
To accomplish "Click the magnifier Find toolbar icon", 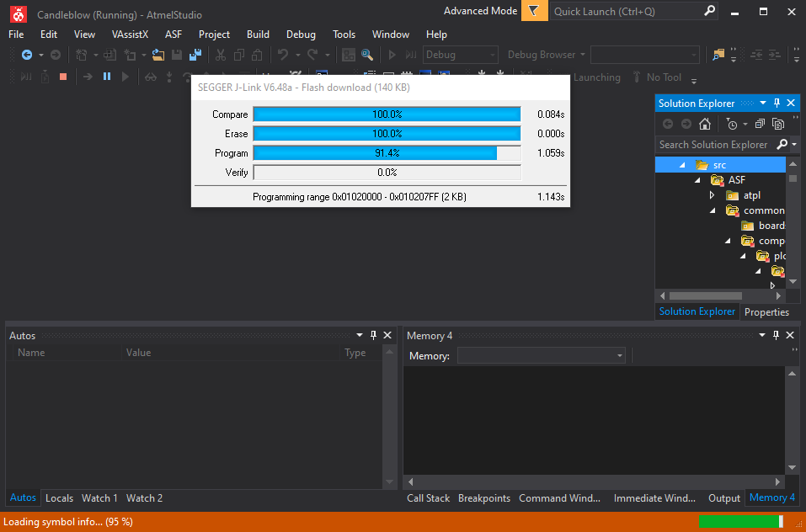I will 367,55.
